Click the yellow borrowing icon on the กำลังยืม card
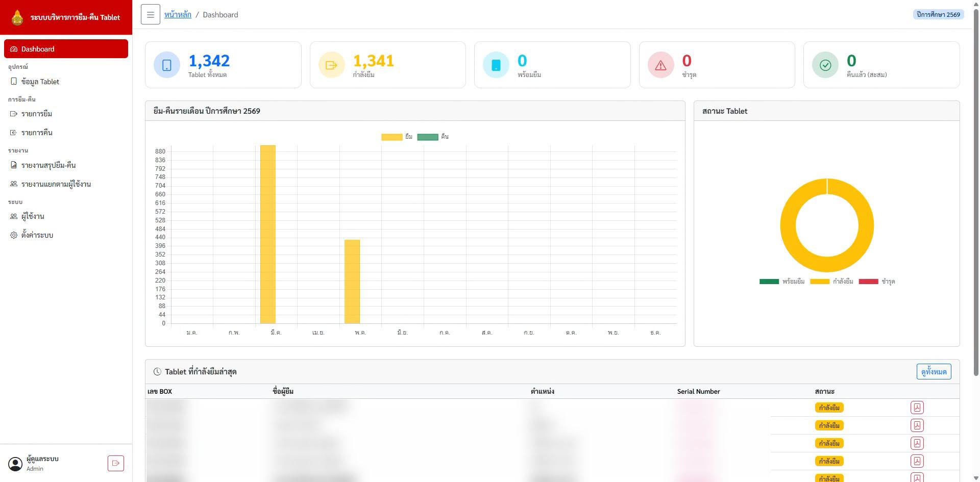Viewport: 980px width, 482px height. pos(331,65)
